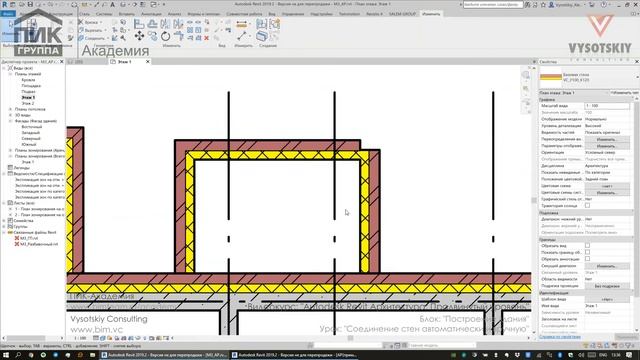Open the Аннотации ribbon tab
The height and width of the screenshot is (360, 640).
point(151,14)
